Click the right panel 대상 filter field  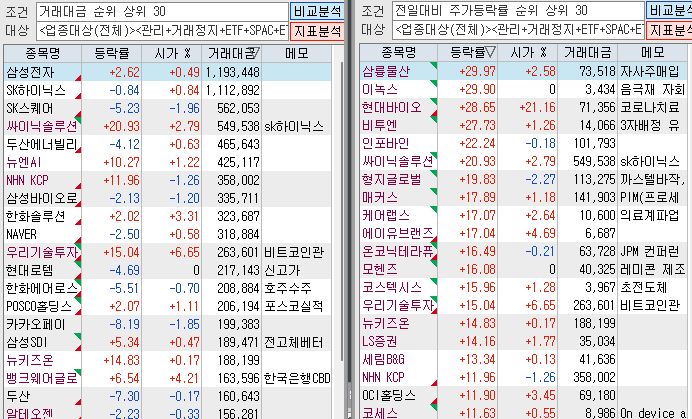(x=518, y=30)
